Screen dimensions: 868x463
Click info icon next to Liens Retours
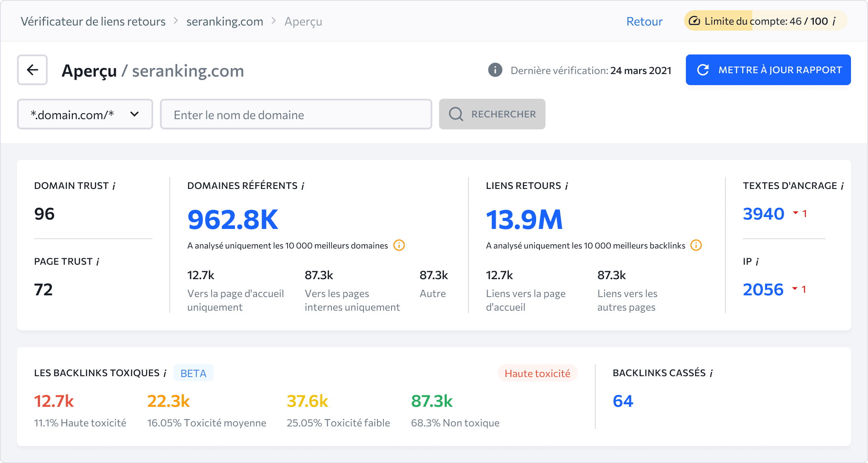[x=566, y=186]
